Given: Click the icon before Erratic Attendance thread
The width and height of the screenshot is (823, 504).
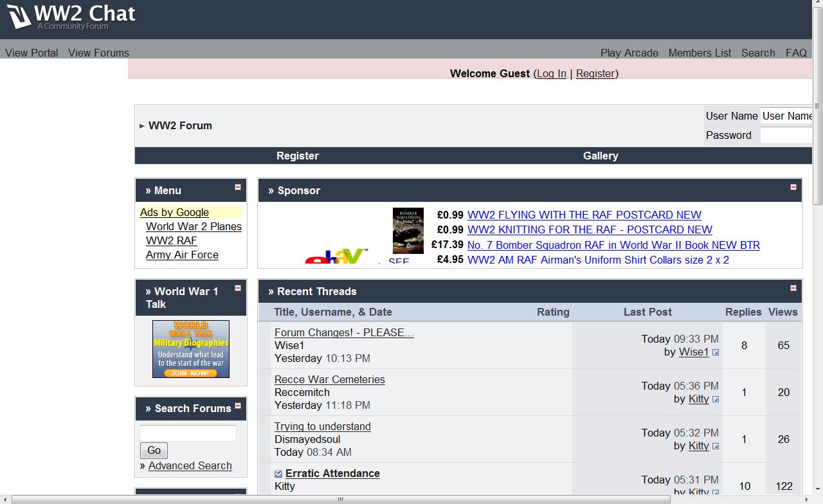Looking at the screenshot, I should [278, 474].
